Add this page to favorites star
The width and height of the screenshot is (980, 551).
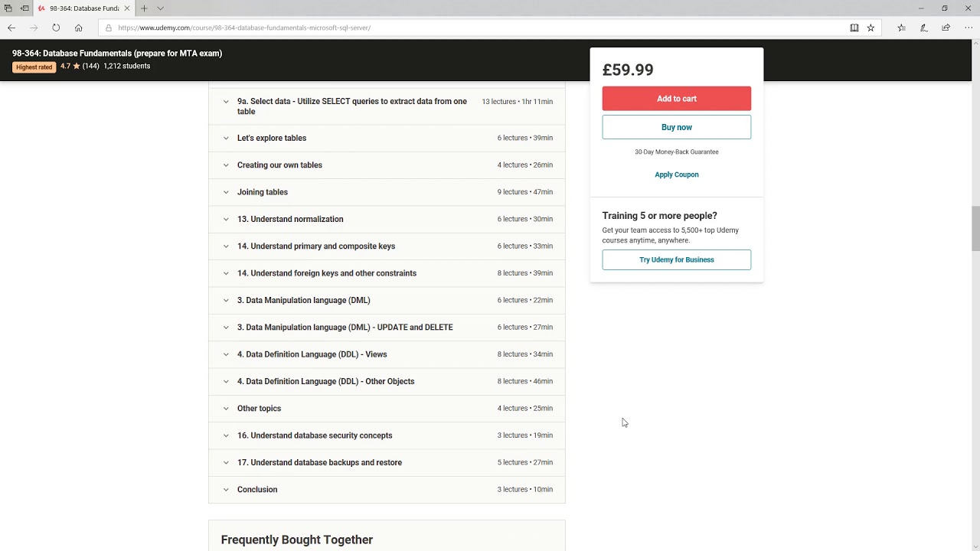[x=871, y=28]
